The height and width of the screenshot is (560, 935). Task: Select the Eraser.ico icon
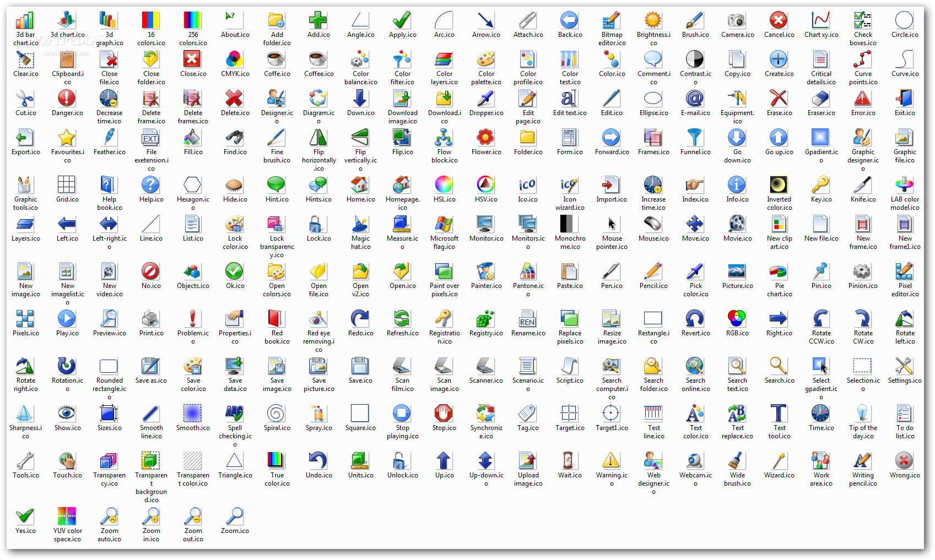[820, 100]
